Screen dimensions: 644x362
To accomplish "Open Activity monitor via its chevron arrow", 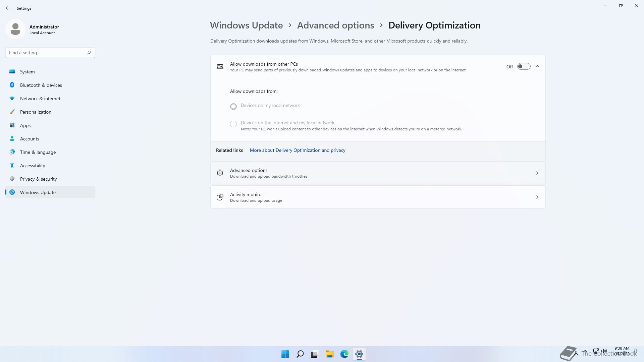I will [x=537, y=197].
